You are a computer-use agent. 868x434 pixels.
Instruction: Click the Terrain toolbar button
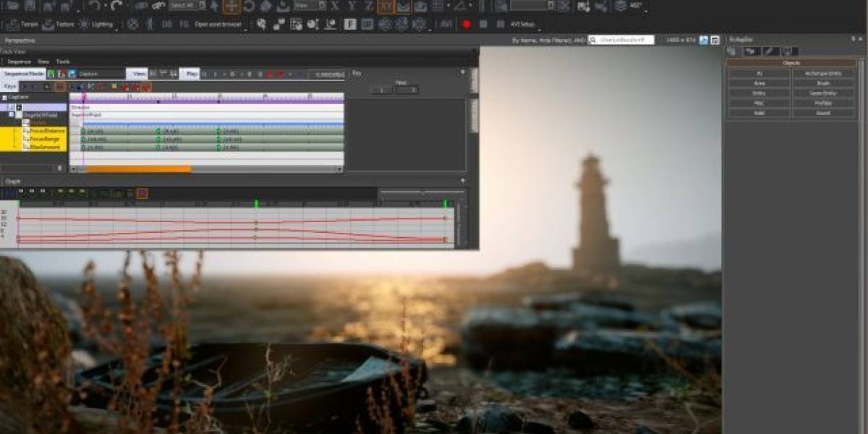pyautogui.click(x=22, y=25)
